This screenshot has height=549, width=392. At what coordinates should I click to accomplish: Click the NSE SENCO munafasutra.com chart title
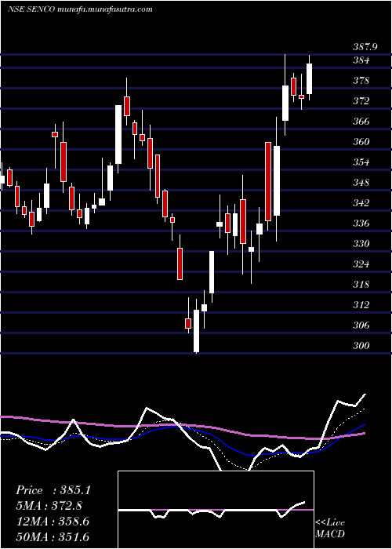(x=80, y=9)
